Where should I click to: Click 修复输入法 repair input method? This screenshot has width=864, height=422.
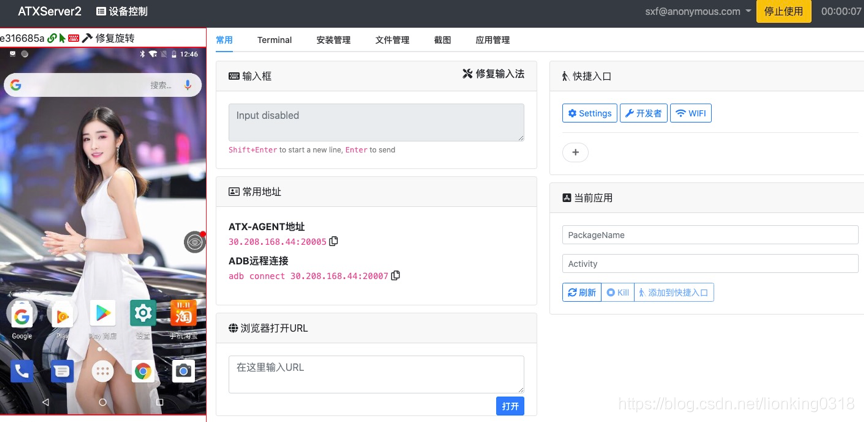493,74
